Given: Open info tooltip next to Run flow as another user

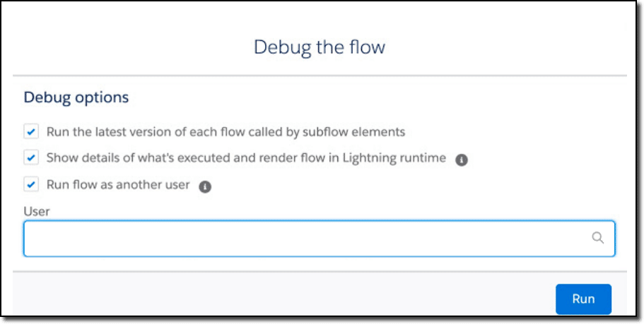Looking at the screenshot, I should click(x=204, y=187).
